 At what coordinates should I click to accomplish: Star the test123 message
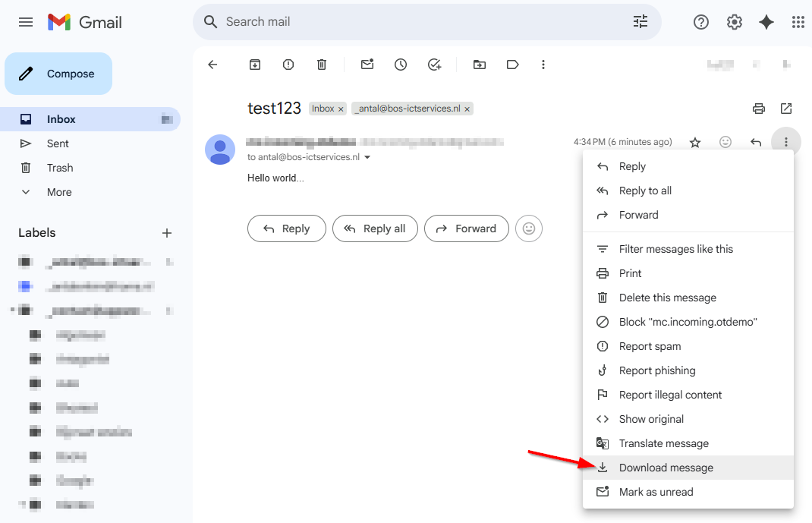tap(694, 142)
